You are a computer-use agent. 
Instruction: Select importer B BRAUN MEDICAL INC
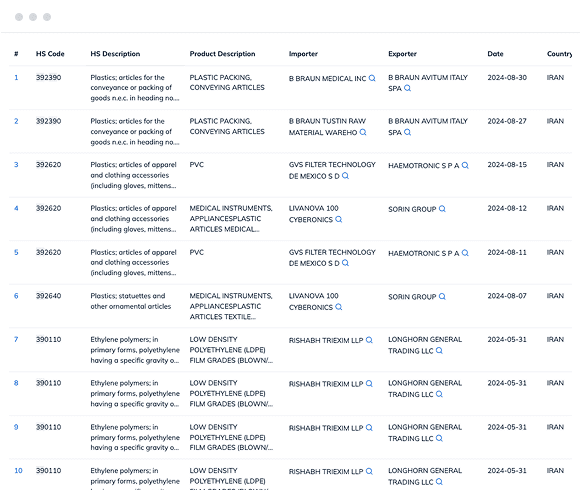[327, 79]
